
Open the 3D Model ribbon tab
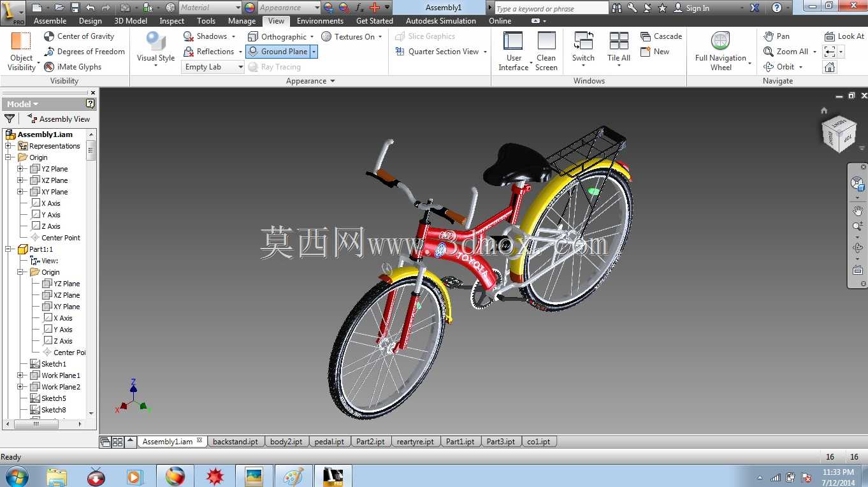[131, 21]
